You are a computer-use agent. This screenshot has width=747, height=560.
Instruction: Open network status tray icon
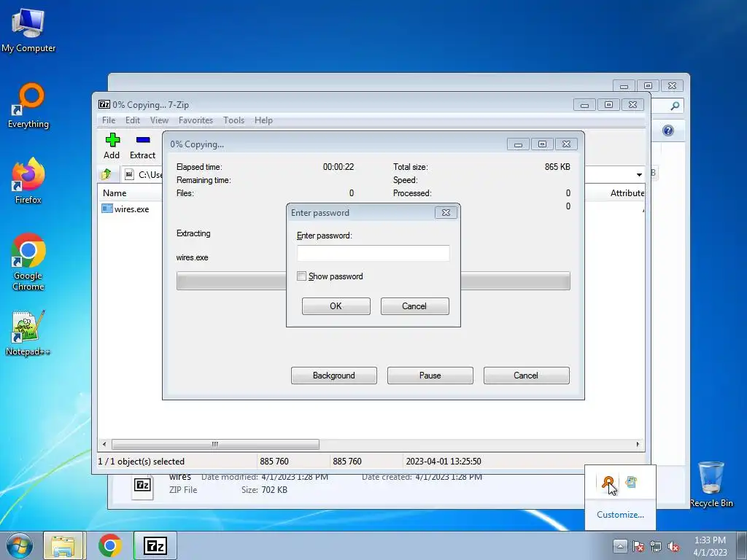tap(656, 546)
